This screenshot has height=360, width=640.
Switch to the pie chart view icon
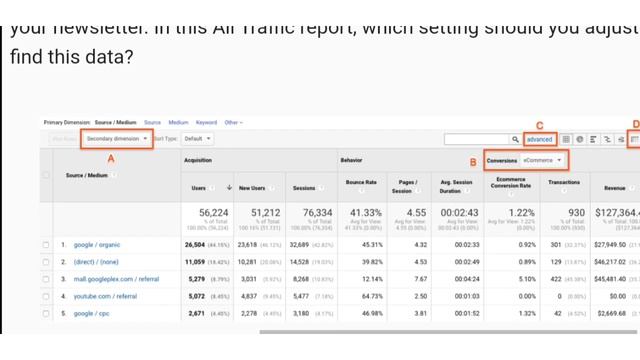(580, 139)
